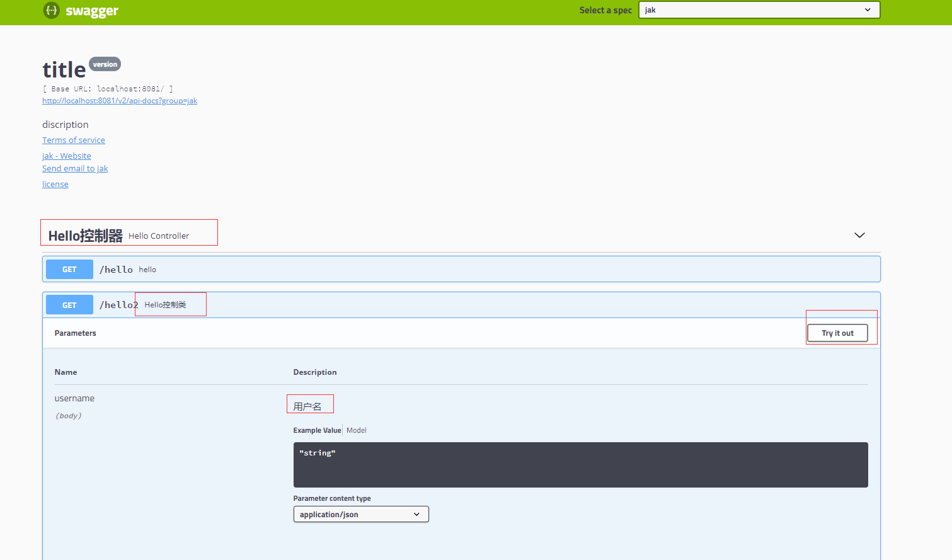Click the Hello控制类 operation summary
The image size is (952, 560).
165,305
